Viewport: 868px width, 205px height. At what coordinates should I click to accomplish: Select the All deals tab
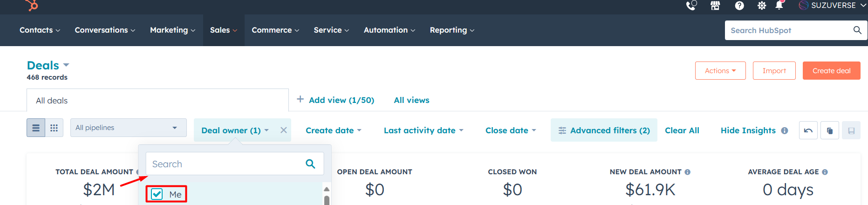52,101
